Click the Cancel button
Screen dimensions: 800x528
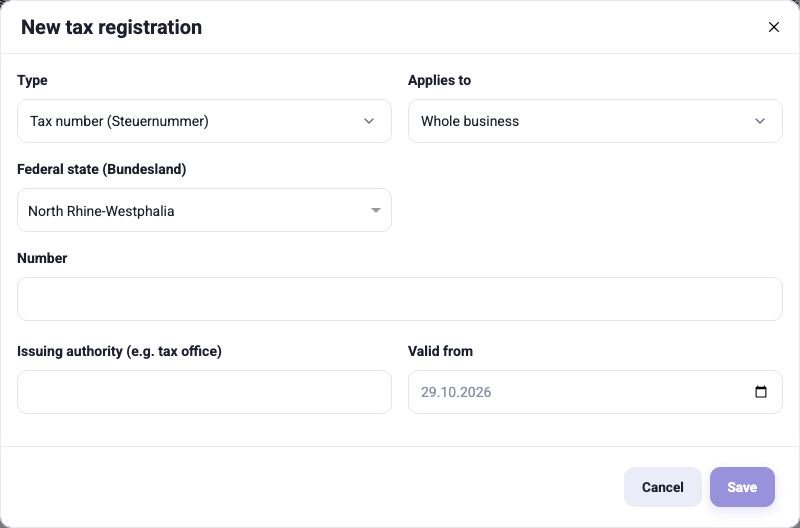(662, 487)
